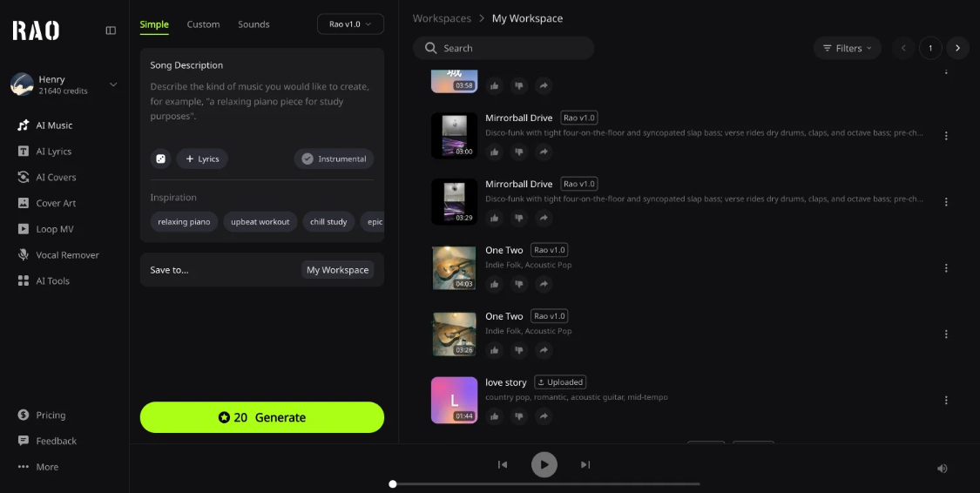980x493 pixels.
Task: Open options menu for 03:26 One Two
Action: tap(946, 334)
